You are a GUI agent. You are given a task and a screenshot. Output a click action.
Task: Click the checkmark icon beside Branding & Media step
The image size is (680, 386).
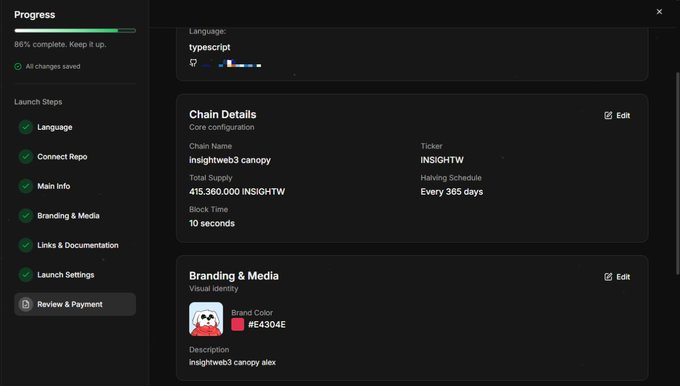(26, 216)
